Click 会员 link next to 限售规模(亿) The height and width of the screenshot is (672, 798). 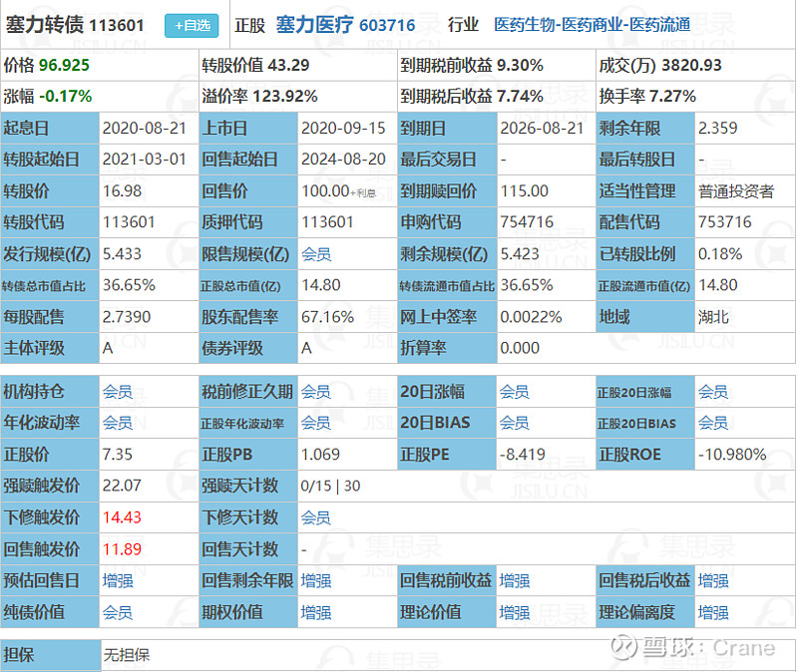point(316,254)
